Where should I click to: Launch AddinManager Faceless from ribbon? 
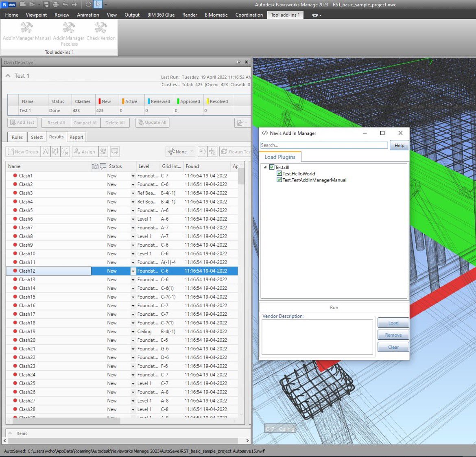pos(69,34)
